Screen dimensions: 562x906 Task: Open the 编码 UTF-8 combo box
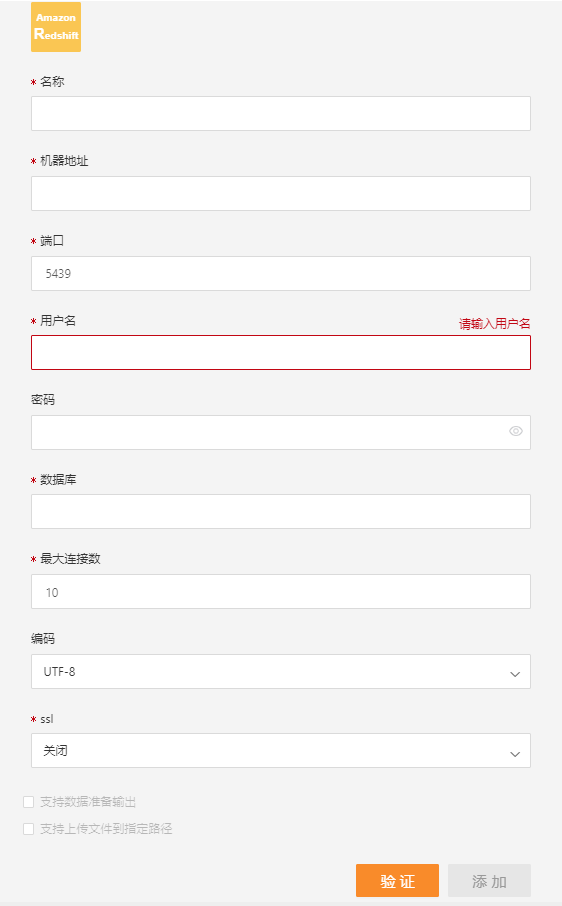click(x=281, y=671)
